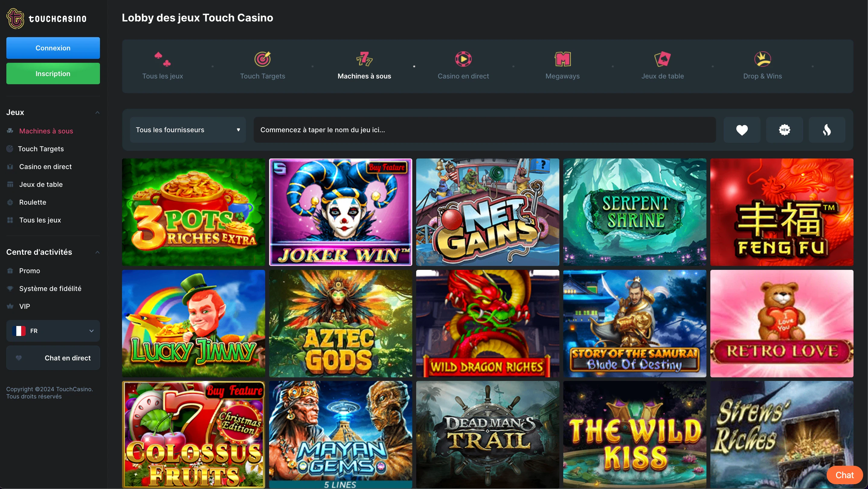Click the Promo gift icon

10,270
